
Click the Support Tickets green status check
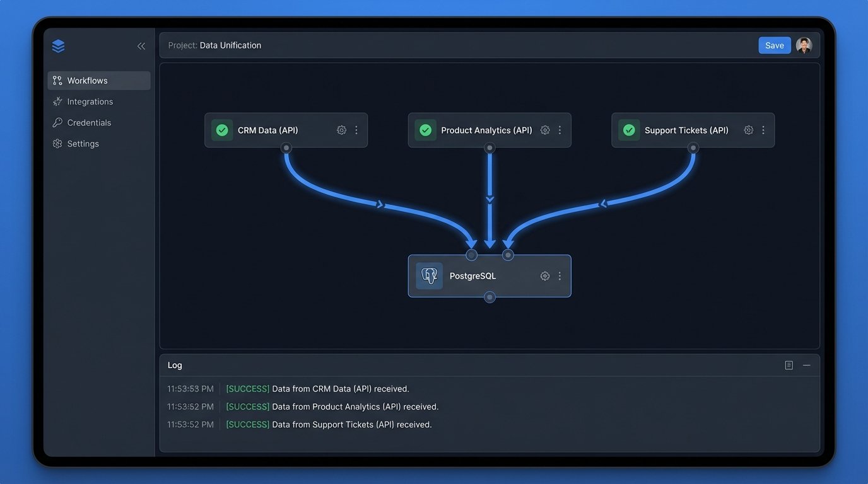coord(629,130)
